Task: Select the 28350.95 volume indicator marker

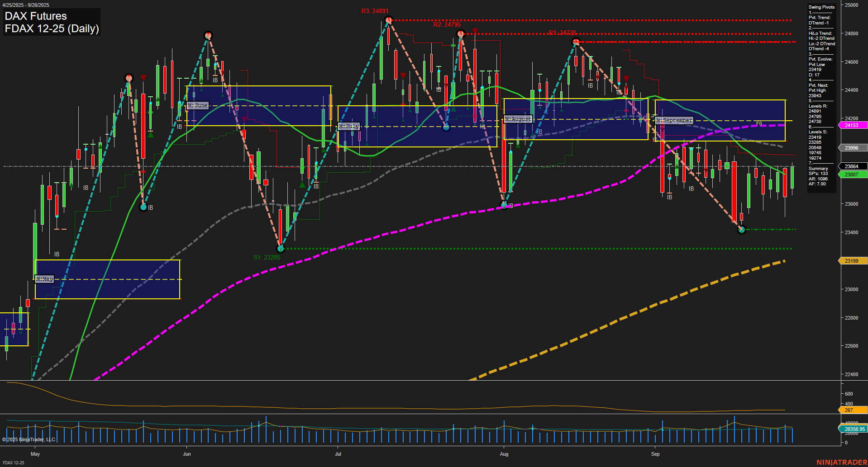Action: click(x=853, y=429)
